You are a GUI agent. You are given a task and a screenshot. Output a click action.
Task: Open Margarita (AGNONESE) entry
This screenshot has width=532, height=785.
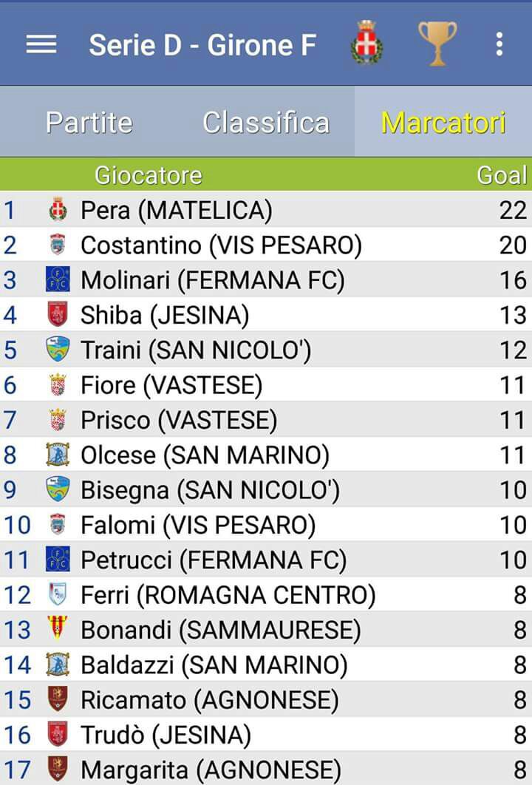[266, 769]
